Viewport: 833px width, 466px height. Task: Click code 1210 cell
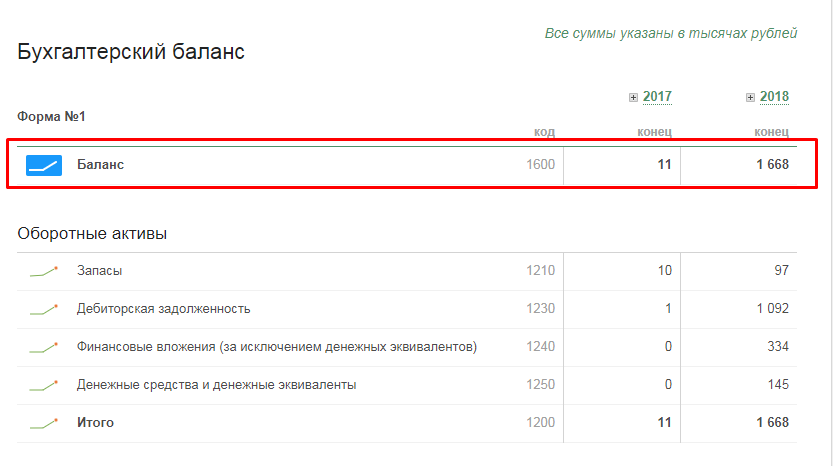(x=540, y=270)
